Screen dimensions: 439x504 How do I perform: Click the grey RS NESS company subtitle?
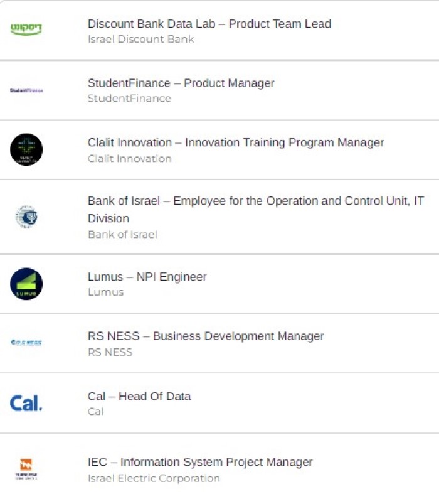click(x=110, y=352)
